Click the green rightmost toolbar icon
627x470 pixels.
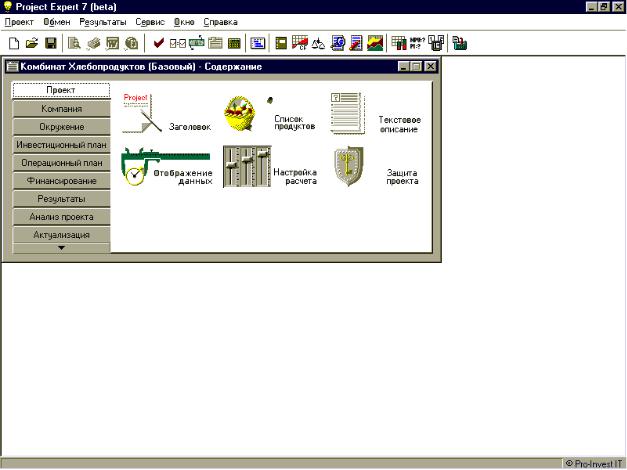[460, 43]
